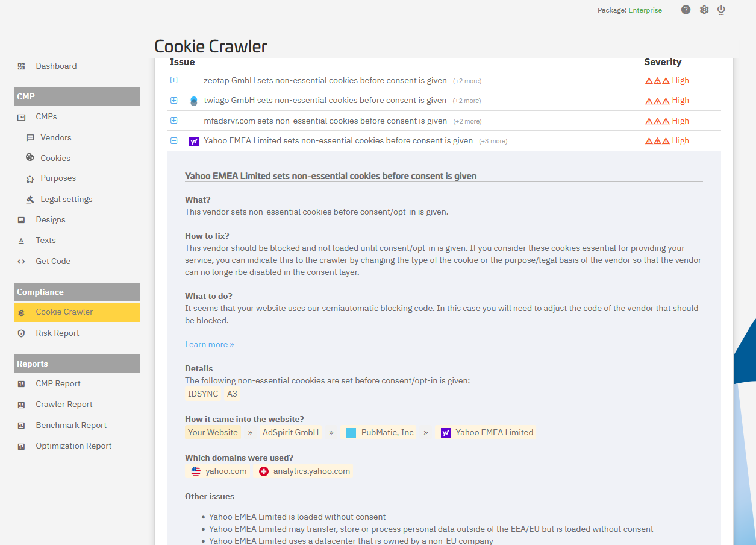This screenshot has width=756, height=545.
Task: Click the Cookies cookie icon
Action: (30, 157)
